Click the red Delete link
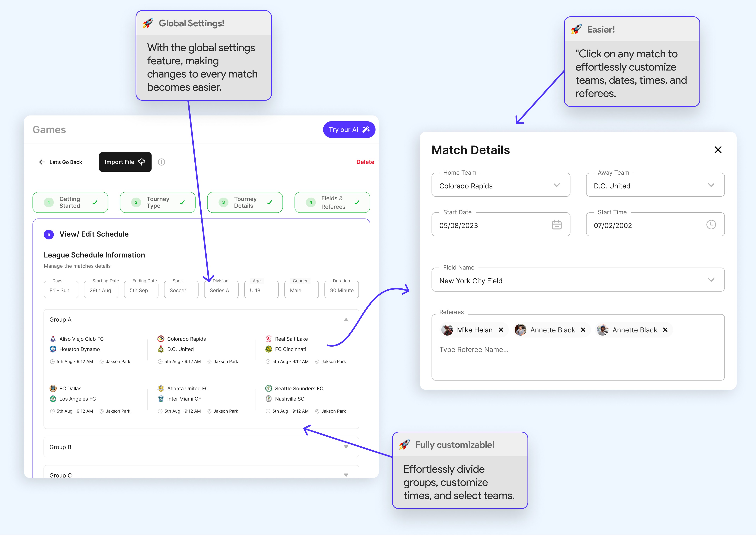 [365, 162]
